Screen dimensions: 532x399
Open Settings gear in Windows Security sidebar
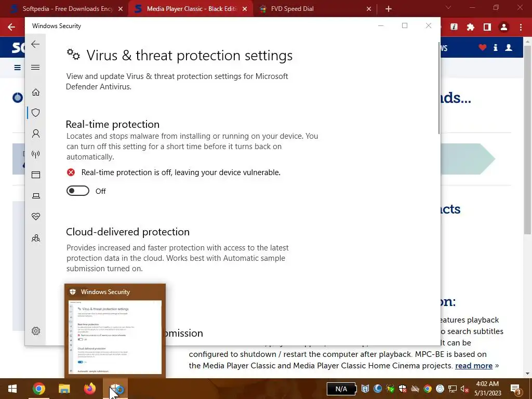[x=36, y=331]
